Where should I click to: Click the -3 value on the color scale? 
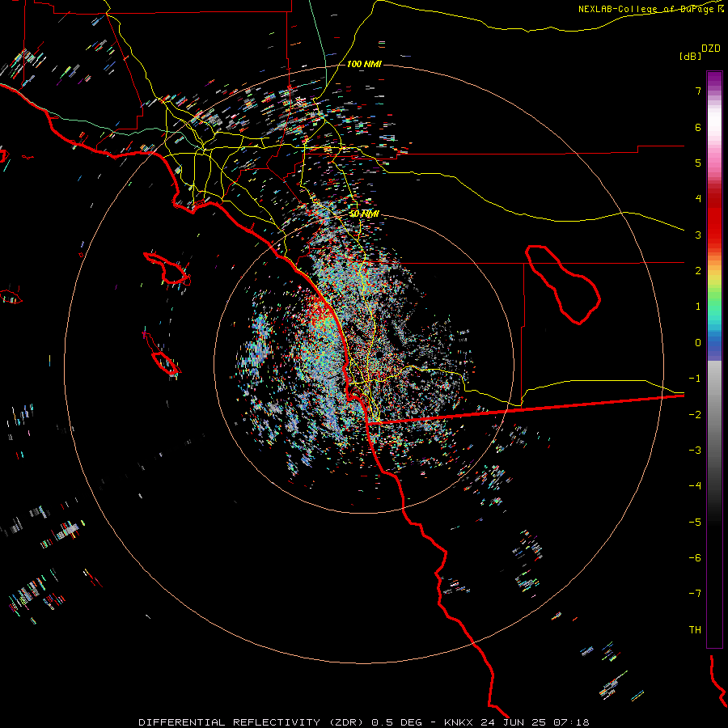[695, 451]
